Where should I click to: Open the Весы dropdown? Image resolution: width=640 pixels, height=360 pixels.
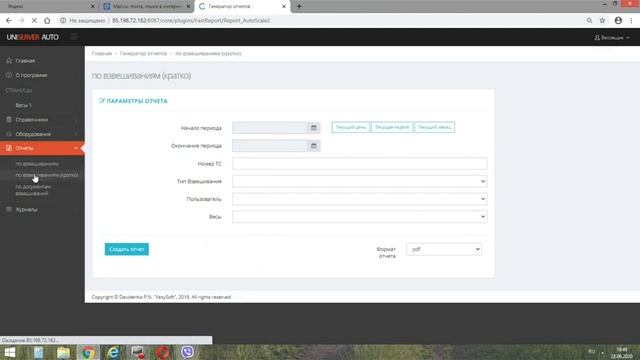360,217
